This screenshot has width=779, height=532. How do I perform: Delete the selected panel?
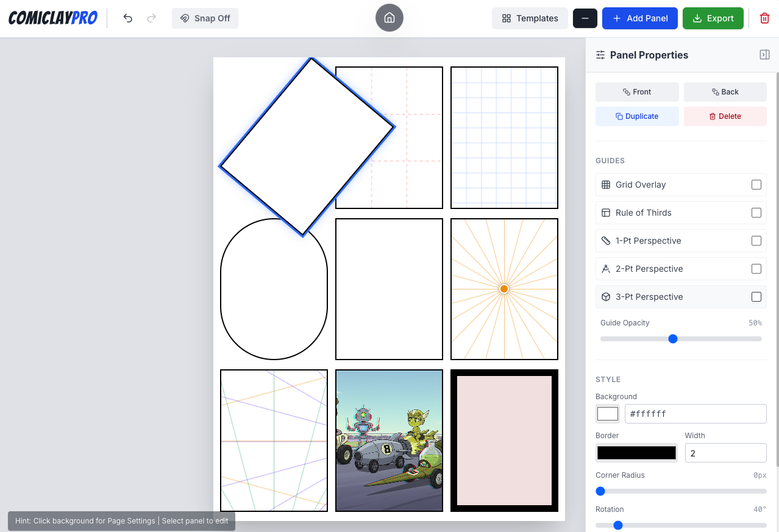tap(725, 116)
